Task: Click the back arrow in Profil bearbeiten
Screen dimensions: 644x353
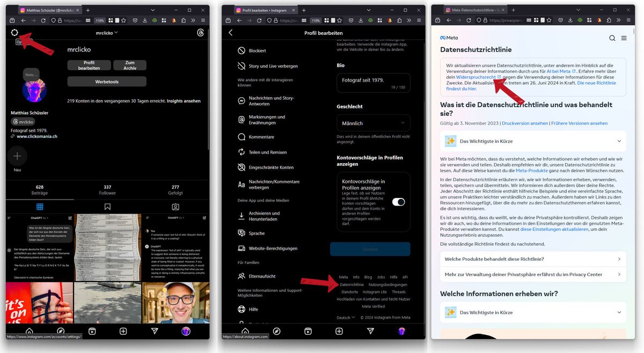Action: (x=231, y=33)
